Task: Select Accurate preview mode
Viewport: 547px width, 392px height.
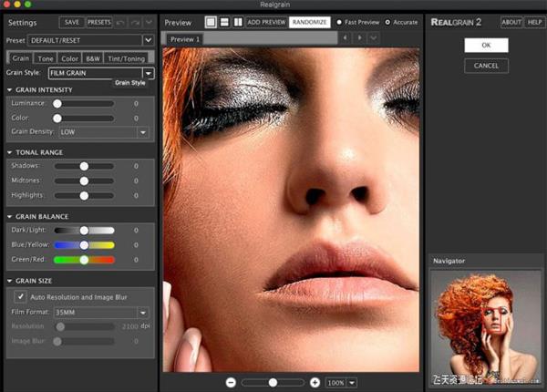Action: coord(387,22)
